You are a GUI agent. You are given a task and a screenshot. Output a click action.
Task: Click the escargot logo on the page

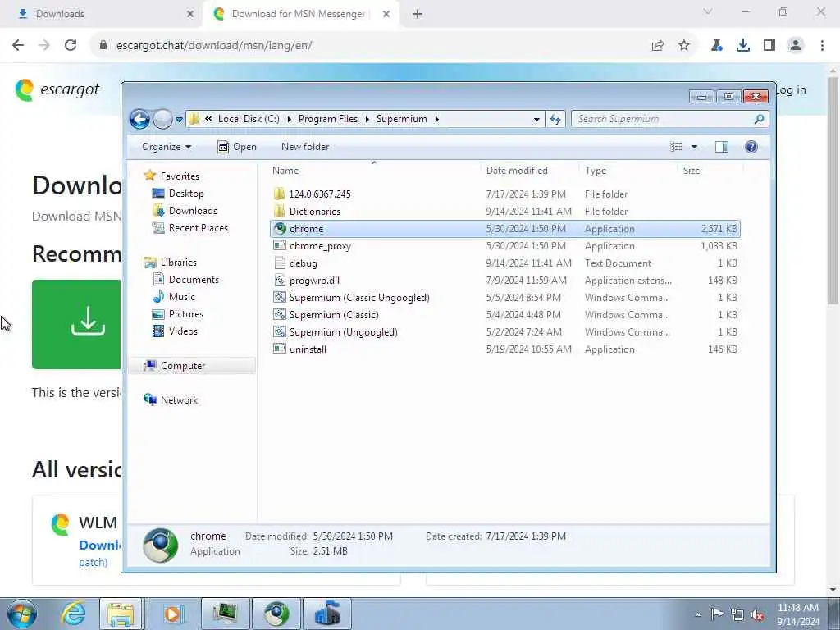pos(57,89)
